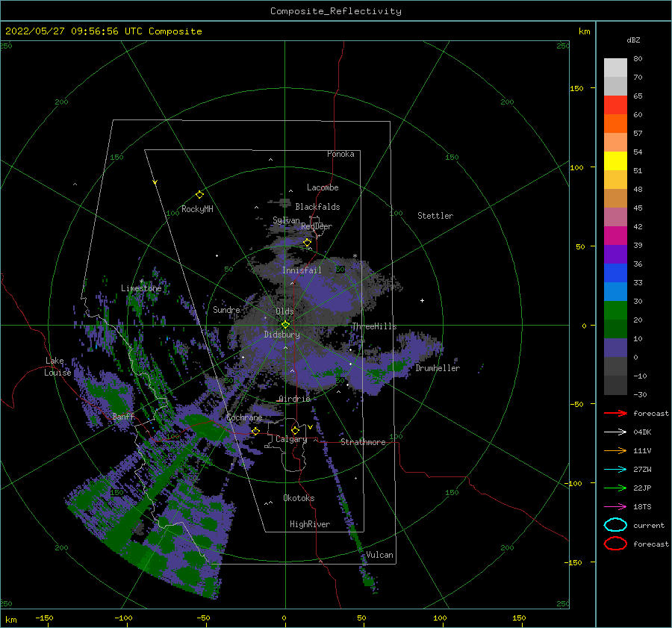Click the Lake Louise label

(57, 367)
